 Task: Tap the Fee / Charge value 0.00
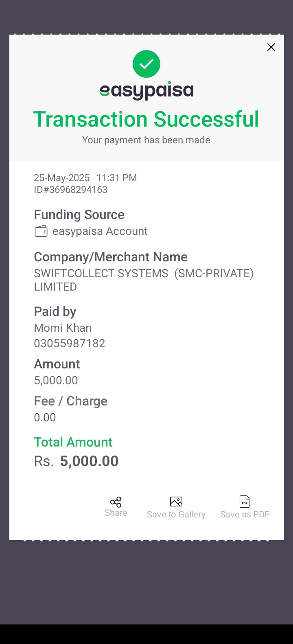pyautogui.click(x=45, y=417)
